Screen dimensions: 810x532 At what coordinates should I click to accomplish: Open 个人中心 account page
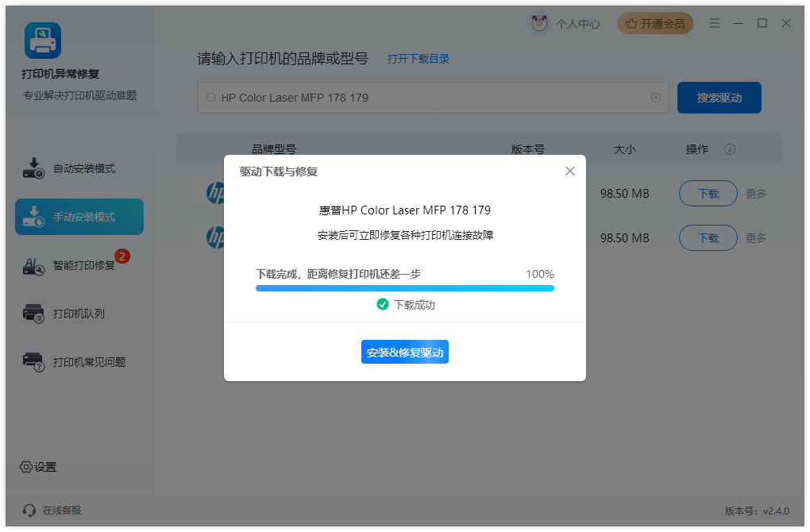pyautogui.click(x=578, y=24)
